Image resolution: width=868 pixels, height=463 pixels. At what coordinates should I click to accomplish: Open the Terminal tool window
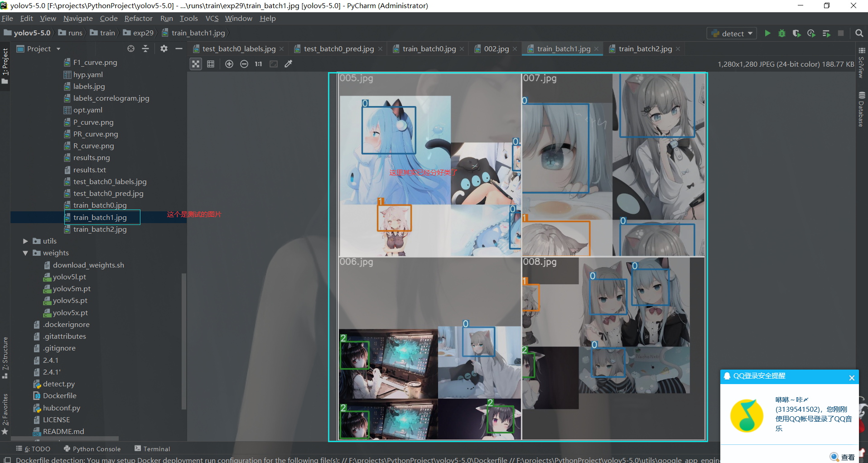(x=152, y=449)
